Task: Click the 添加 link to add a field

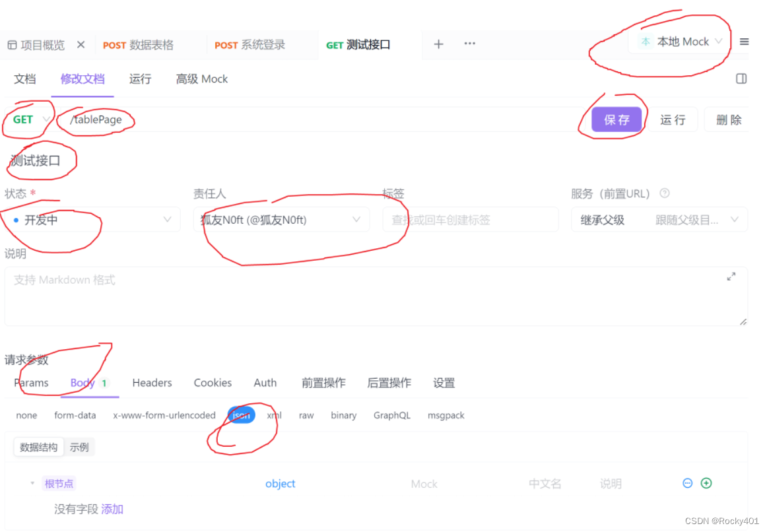Action: pyautogui.click(x=112, y=509)
